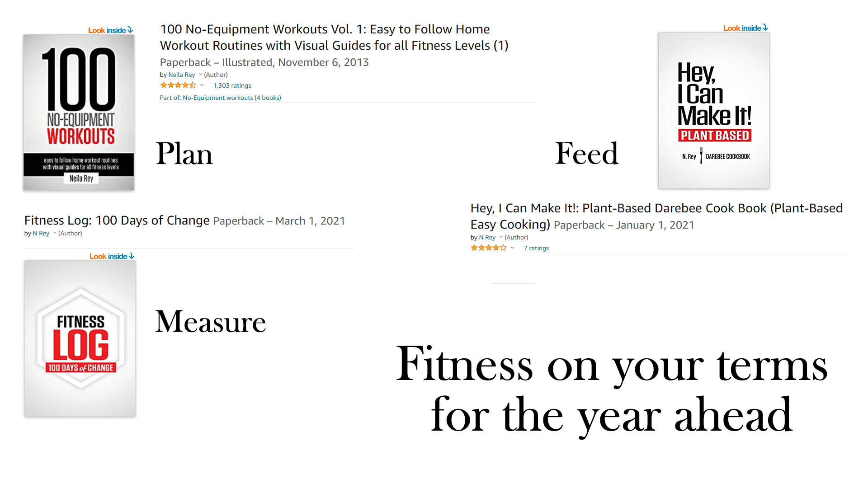
Task: Expand author dropdown for N Rey on Fitness Log
Action: pyautogui.click(x=54, y=233)
